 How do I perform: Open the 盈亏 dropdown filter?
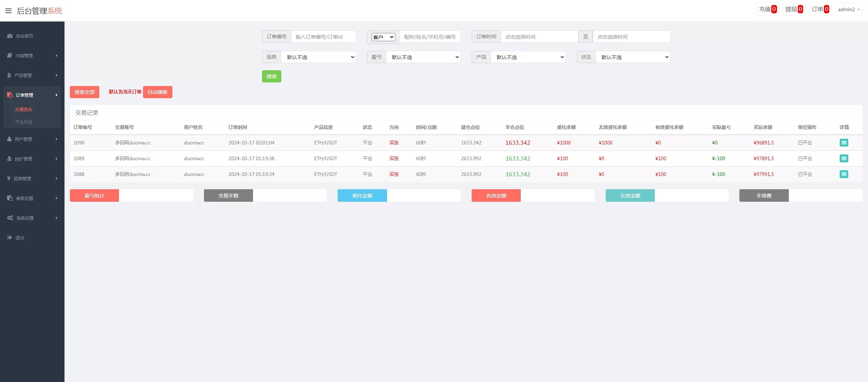[x=423, y=57]
